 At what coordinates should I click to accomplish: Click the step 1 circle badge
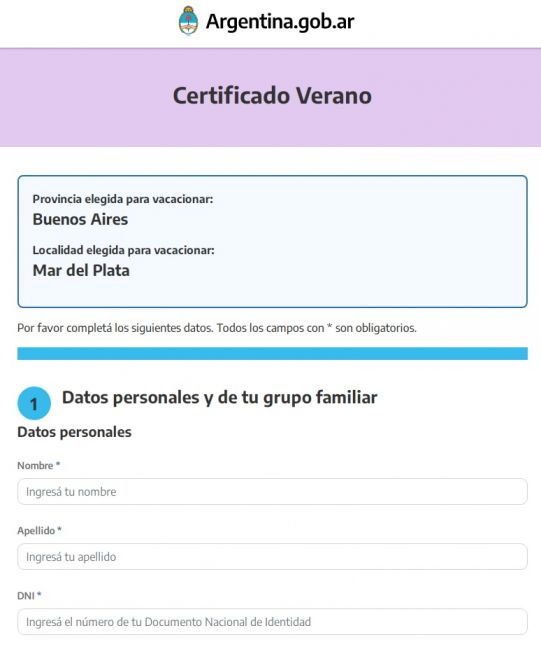click(34, 403)
